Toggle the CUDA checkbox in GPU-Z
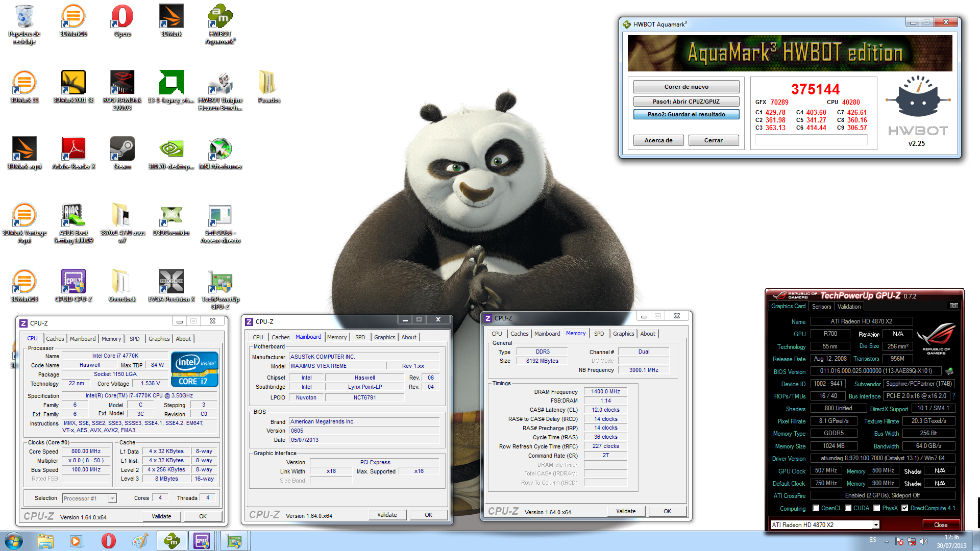980x551 pixels. click(848, 508)
